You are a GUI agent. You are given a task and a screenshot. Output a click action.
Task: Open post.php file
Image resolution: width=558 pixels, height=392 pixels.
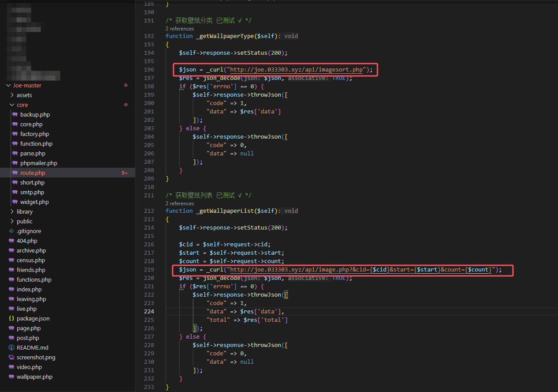coord(28,338)
